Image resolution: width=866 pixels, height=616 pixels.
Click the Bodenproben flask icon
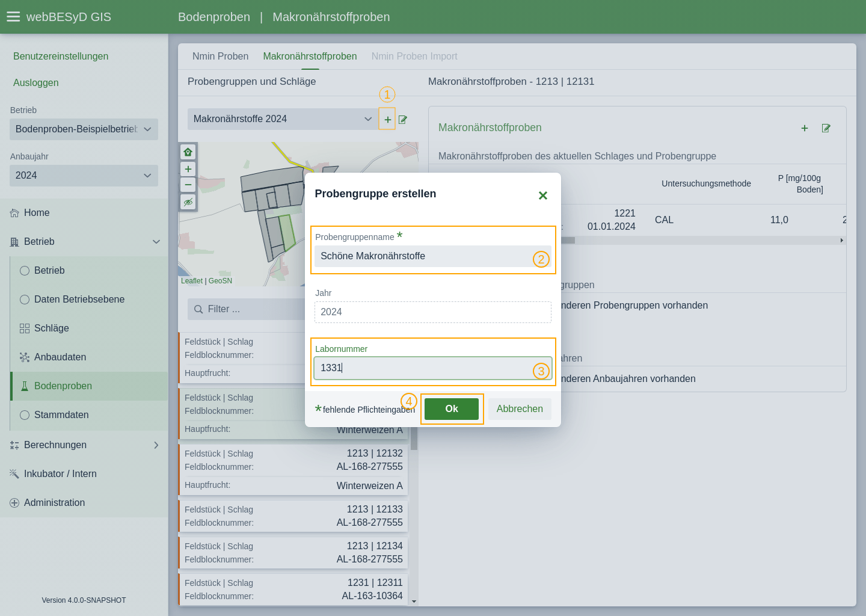(x=25, y=386)
